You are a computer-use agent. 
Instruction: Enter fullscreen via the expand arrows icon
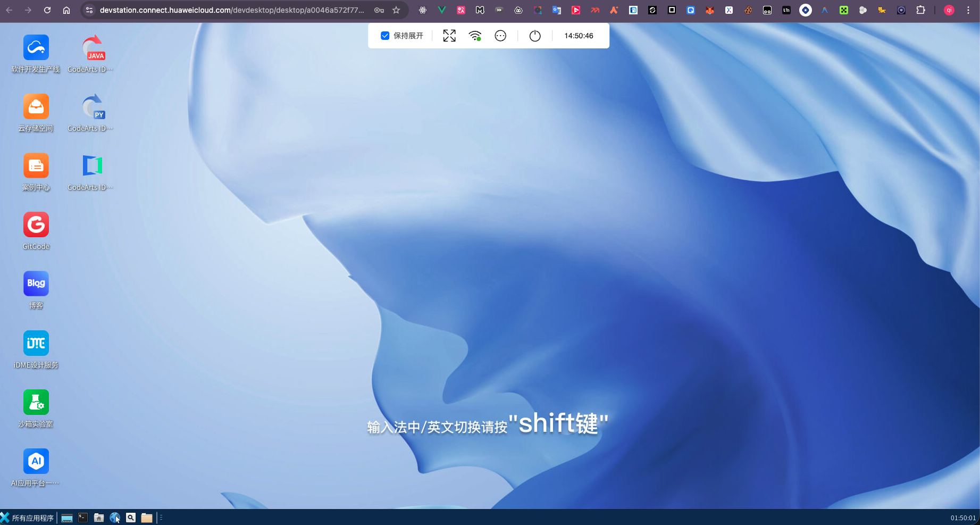[x=449, y=36]
